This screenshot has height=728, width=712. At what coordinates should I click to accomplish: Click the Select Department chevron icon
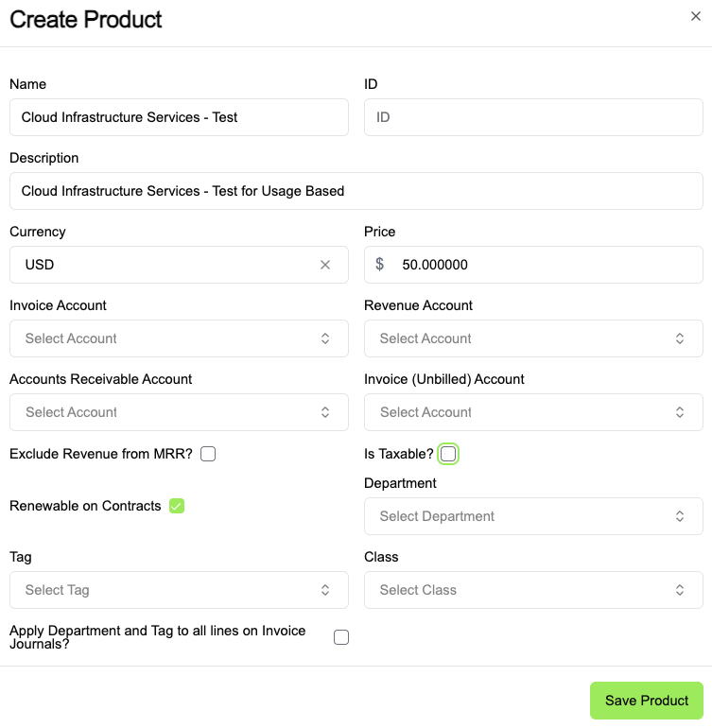click(x=680, y=516)
